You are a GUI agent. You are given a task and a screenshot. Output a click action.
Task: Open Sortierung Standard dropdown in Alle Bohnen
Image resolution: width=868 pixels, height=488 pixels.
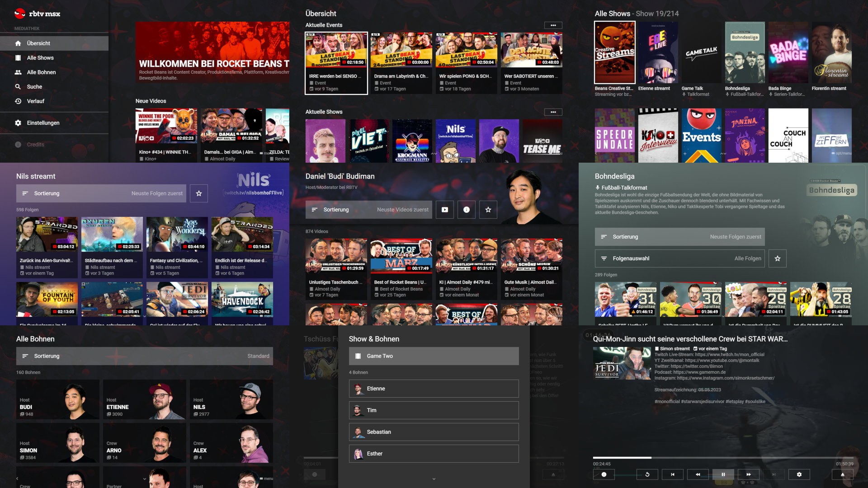145,356
